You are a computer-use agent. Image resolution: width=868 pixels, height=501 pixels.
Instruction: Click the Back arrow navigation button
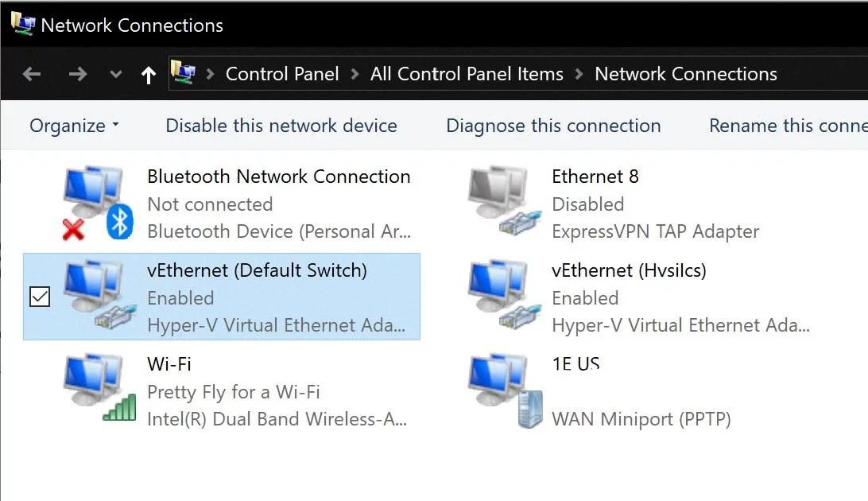coord(32,75)
